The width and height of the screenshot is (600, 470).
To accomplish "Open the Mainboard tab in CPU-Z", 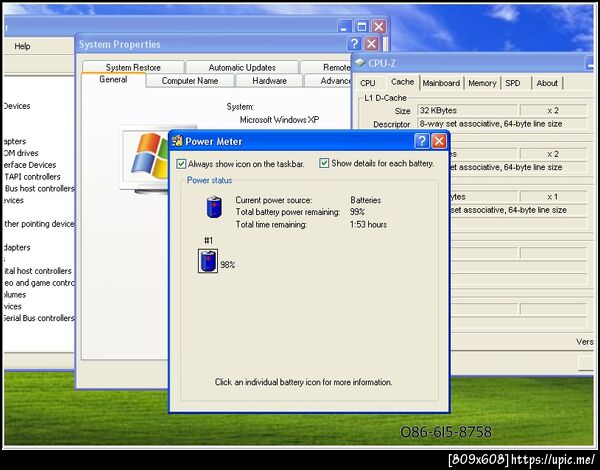I will click(x=441, y=83).
